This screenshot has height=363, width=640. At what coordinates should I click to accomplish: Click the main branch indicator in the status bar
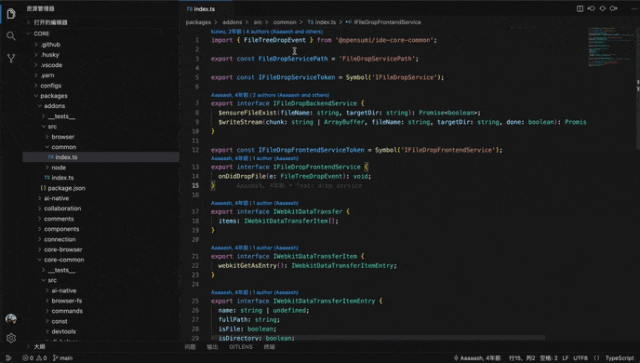click(63, 358)
